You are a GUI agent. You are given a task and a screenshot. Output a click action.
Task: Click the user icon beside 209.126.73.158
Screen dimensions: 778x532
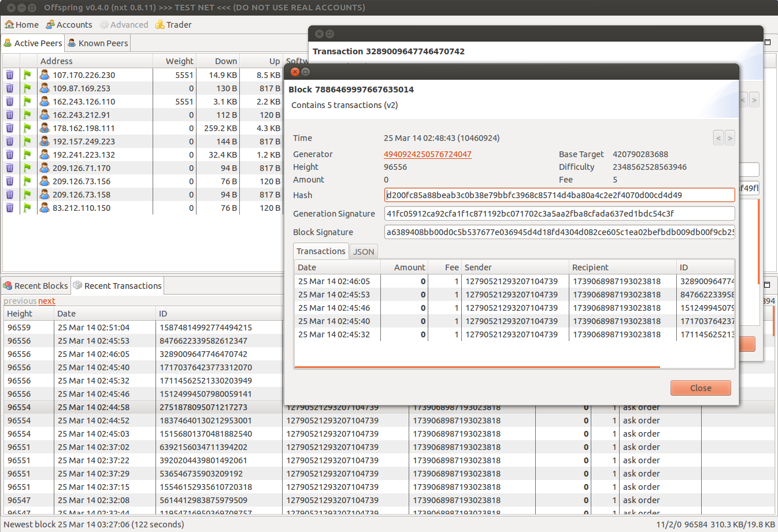pos(45,195)
